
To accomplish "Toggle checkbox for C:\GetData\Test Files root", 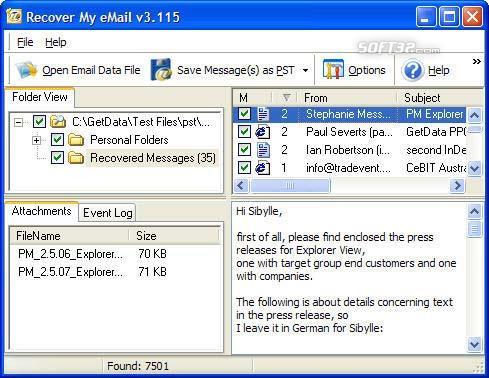I will point(39,122).
